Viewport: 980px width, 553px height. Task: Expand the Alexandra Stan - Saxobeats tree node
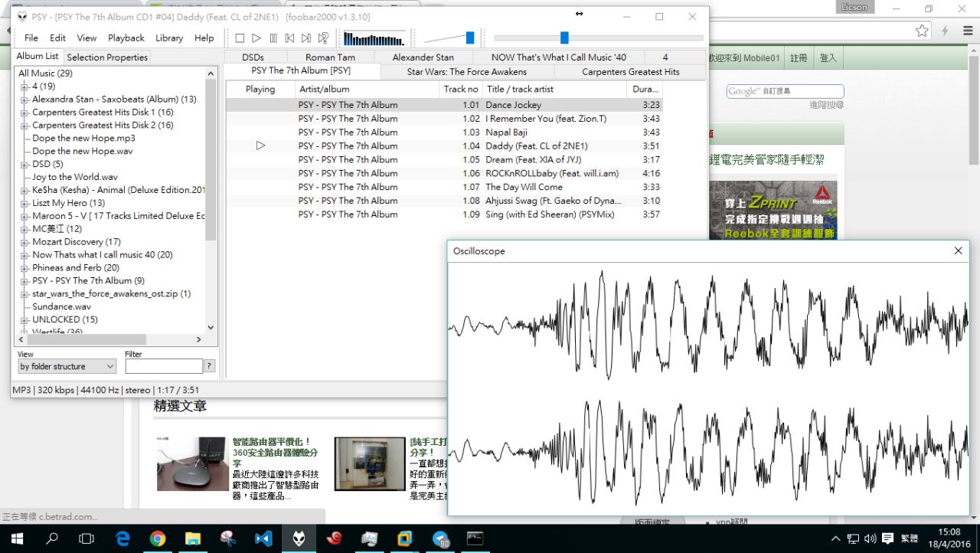point(24,100)
